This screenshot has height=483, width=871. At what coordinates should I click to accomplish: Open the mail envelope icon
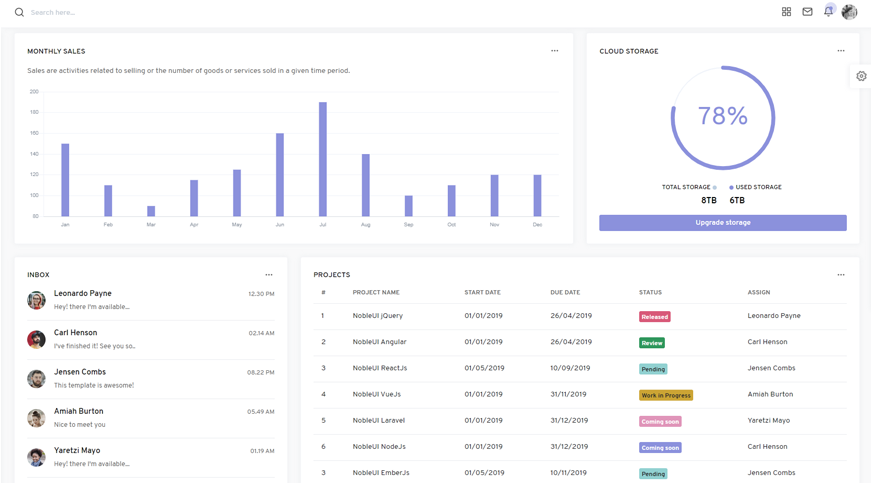807,12
